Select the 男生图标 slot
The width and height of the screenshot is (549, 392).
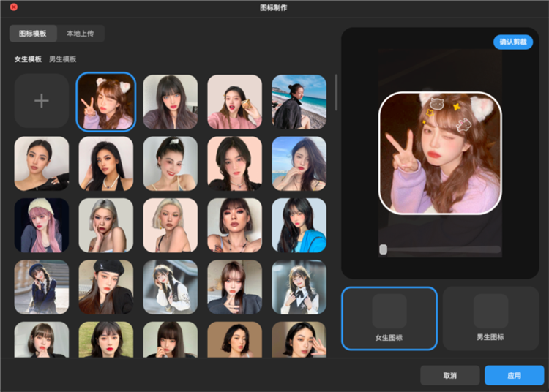tap(490, 318)
